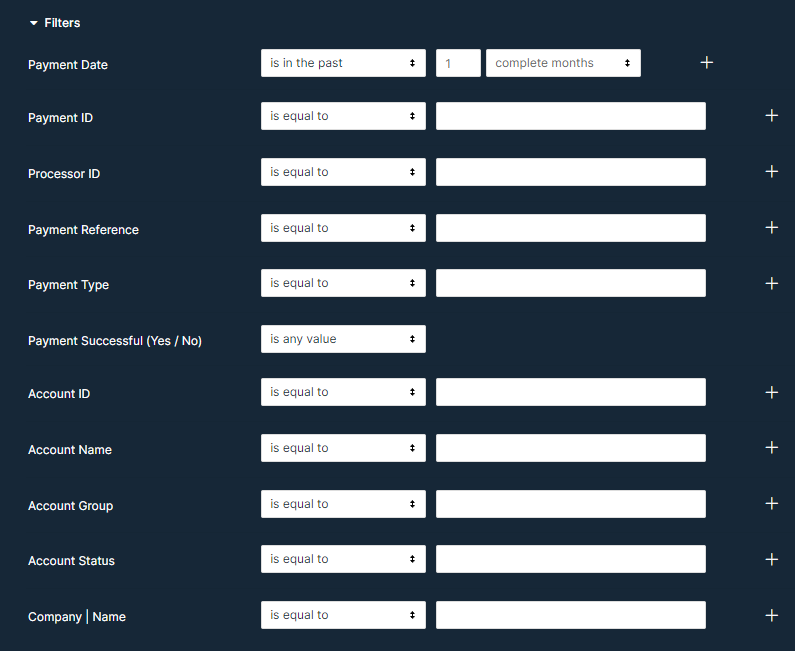
Task: Open Payment ID condition dropdown
Action: [x=343, y=116]
